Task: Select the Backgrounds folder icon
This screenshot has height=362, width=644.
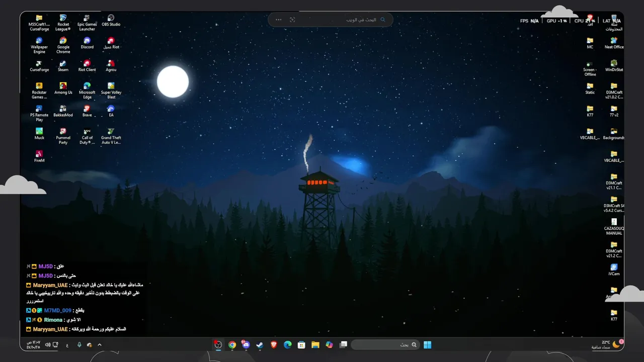Action: click(x=614, y=134)
